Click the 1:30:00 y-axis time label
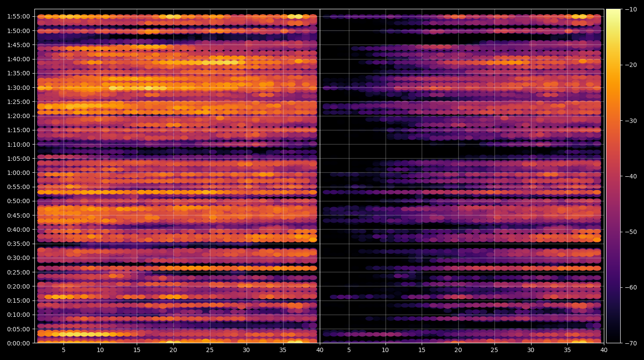 coord(19,88)
